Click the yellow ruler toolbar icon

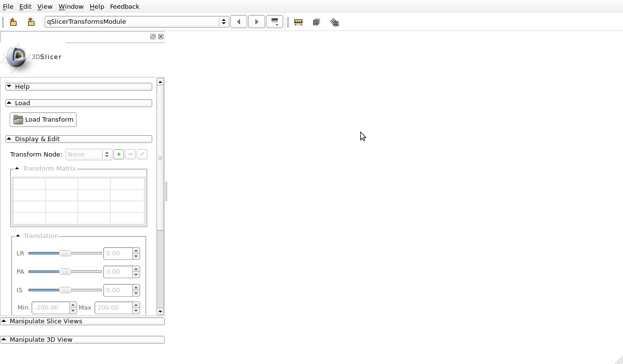[x=299, y=22]
